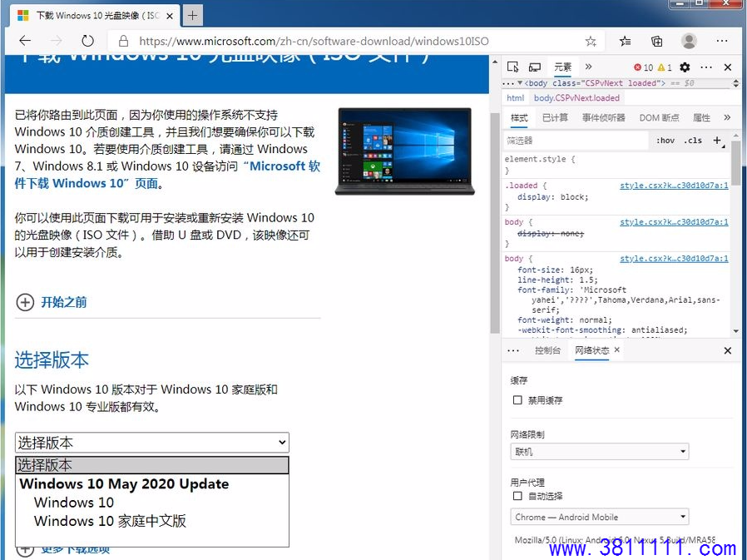Choose Windows 10 家庭中文版 option
Screen dimensions: 747x560
point(110,521)
